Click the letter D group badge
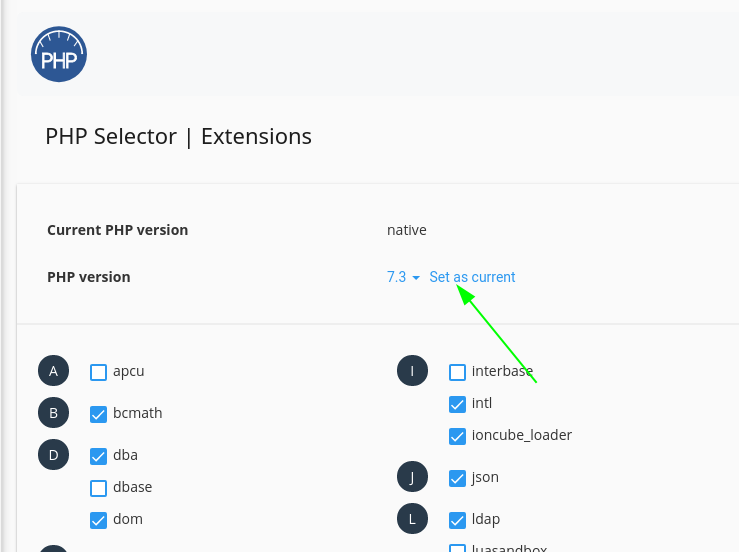 click(x=53, y=455)
